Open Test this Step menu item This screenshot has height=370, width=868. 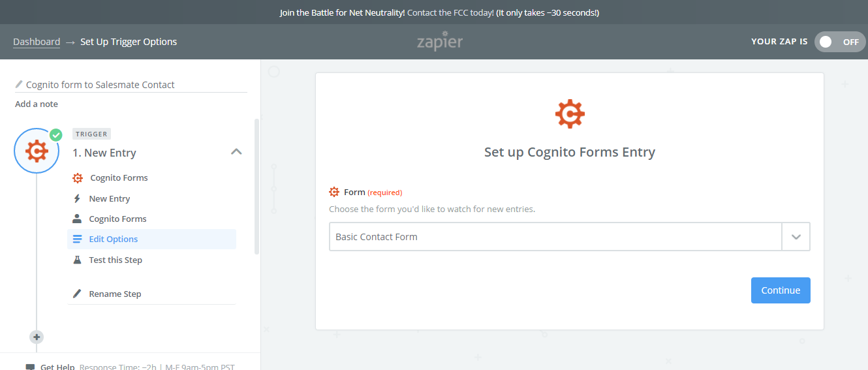pos(116,260)
